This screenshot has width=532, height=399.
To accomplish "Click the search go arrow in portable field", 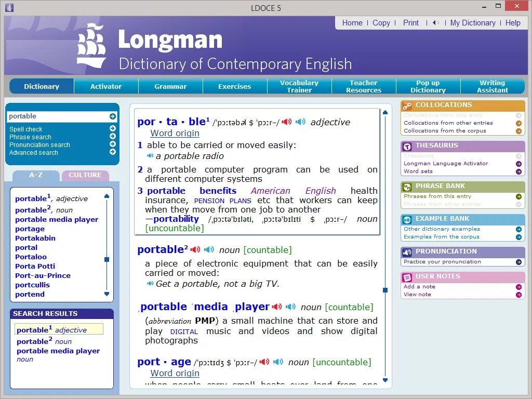I will 113,116.
